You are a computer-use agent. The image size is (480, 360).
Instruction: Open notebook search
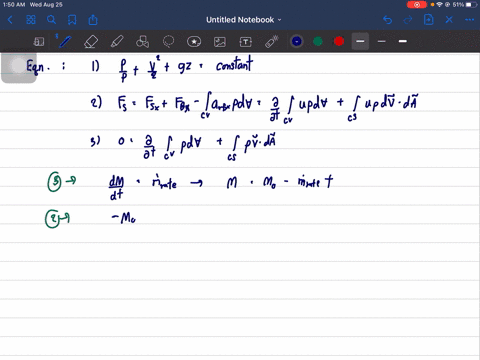(x=51, y=20)
